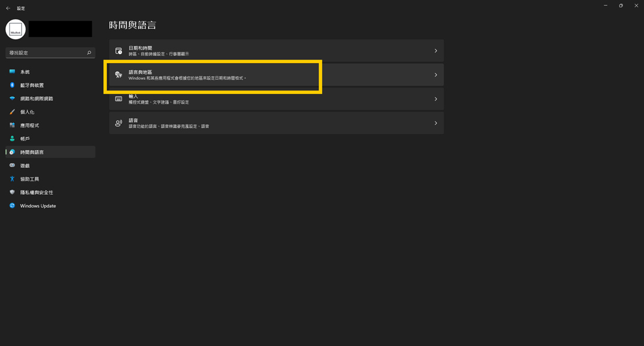The height and width of the screenshot is (346, 644).
Task: Select the accessibility icon for 協助工具
Action: tap(13, 179)
